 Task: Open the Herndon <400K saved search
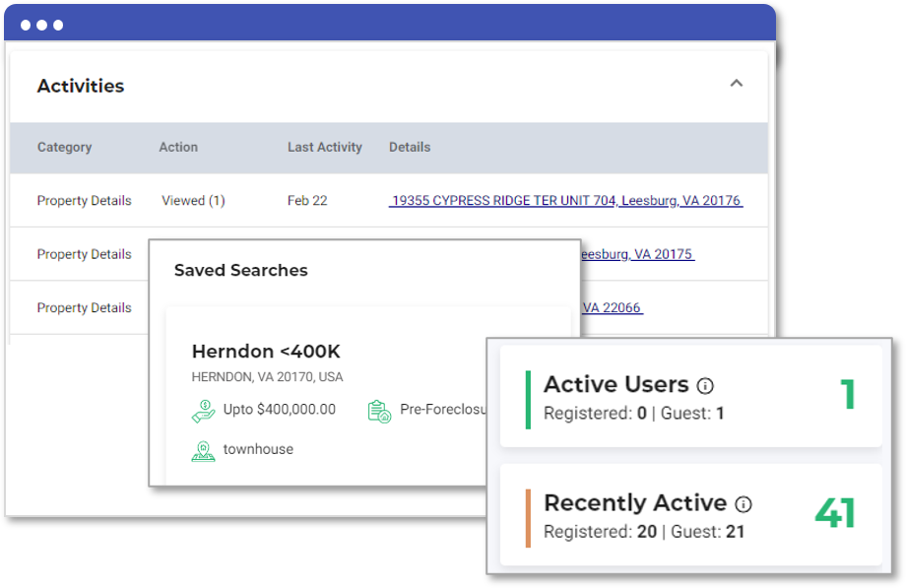[x=266, y=352]
